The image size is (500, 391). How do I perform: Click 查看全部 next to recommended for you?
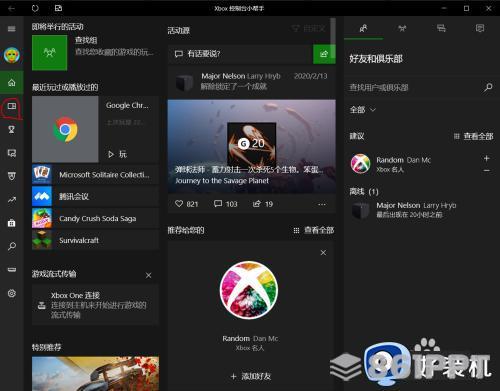click(314, 230)
